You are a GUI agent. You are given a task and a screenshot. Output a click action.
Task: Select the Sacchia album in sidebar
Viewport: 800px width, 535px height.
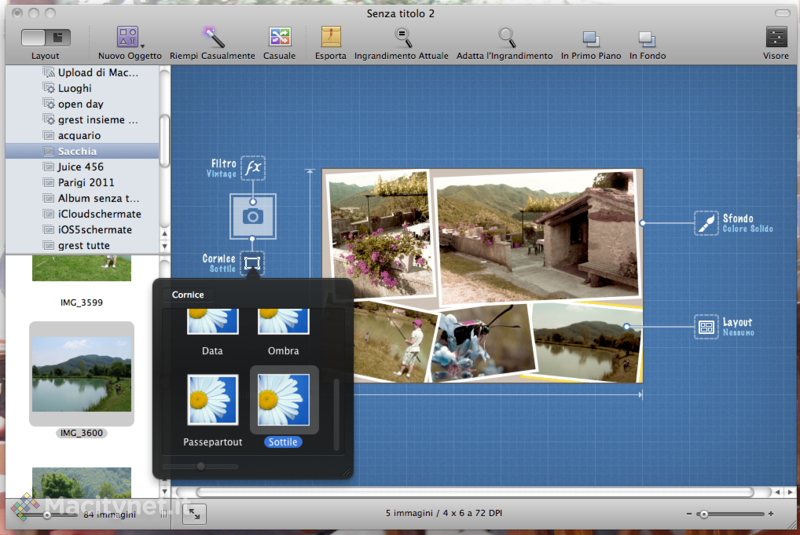[77, 151]
